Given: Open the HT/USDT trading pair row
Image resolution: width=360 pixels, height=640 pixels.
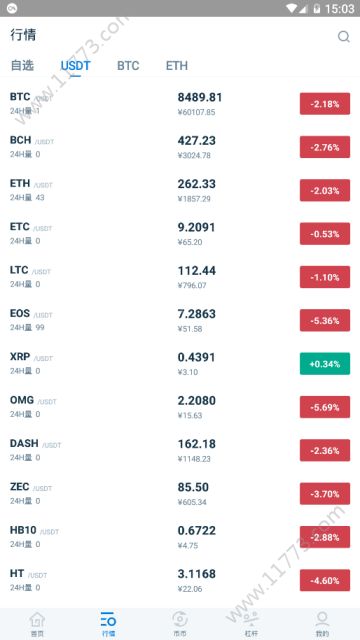Looking at the screenshot, I should click(180, 580).
